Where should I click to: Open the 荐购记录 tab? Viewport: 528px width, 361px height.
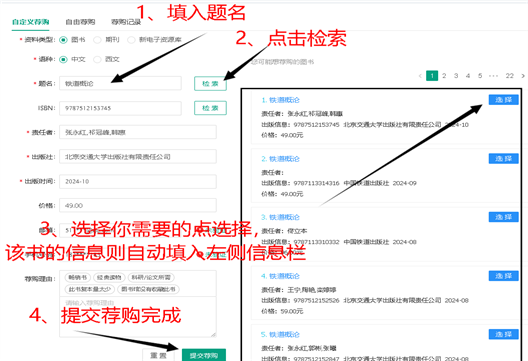point(126,22)
